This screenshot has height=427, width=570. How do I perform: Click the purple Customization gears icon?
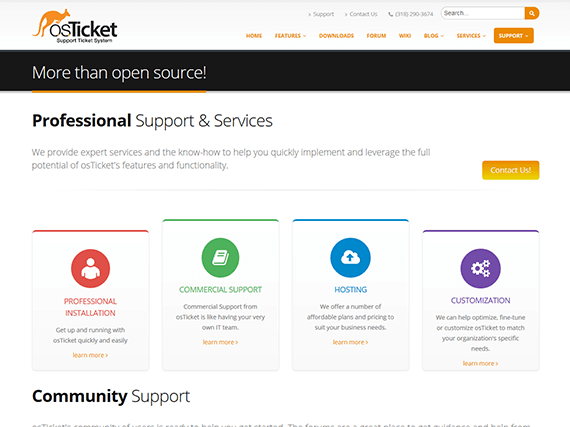tap(481, 269)
